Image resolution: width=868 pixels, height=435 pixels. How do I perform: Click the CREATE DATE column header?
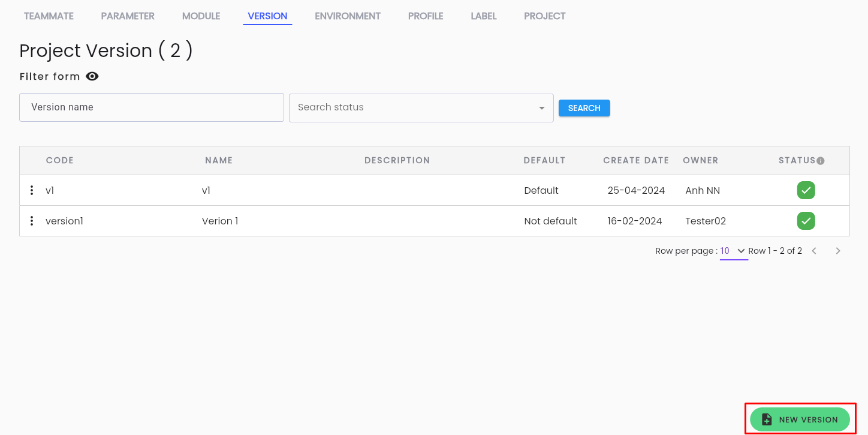tap(636, 160)
